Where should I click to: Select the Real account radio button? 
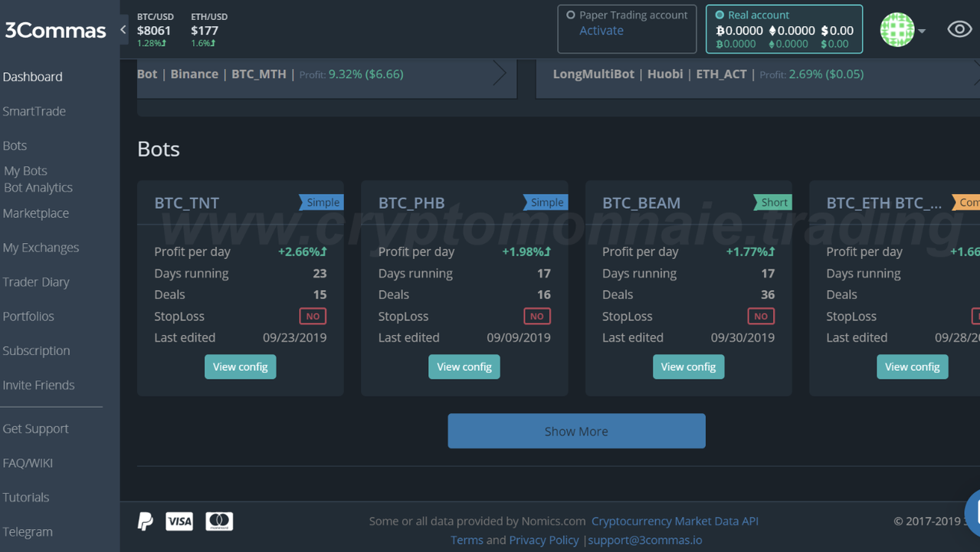point(719,15)
